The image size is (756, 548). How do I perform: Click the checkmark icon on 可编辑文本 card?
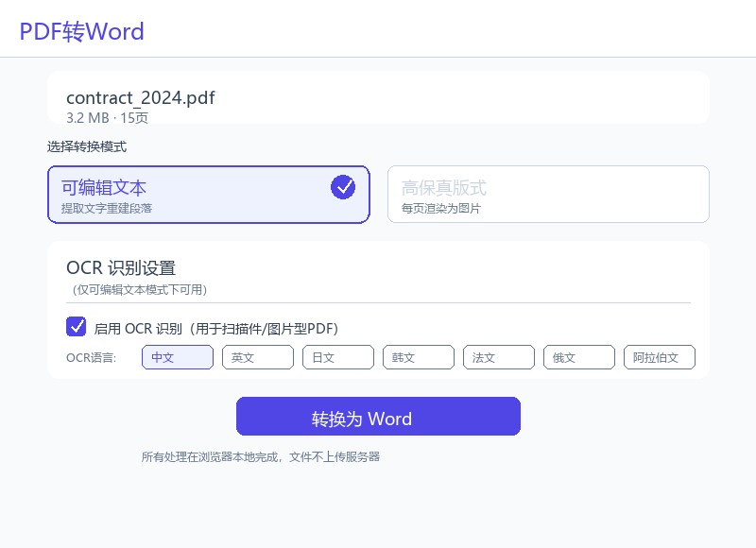tap(343, 187)
